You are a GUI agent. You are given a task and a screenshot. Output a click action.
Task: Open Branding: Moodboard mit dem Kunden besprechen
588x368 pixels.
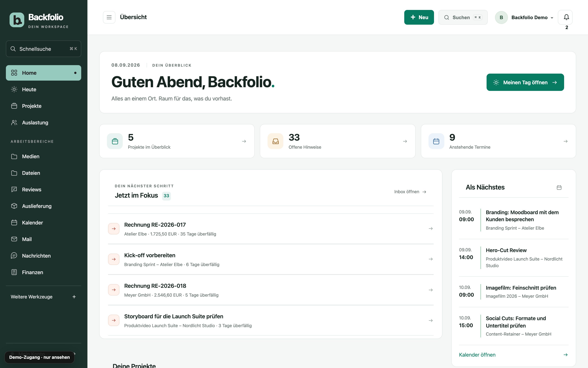click(514, 220)
